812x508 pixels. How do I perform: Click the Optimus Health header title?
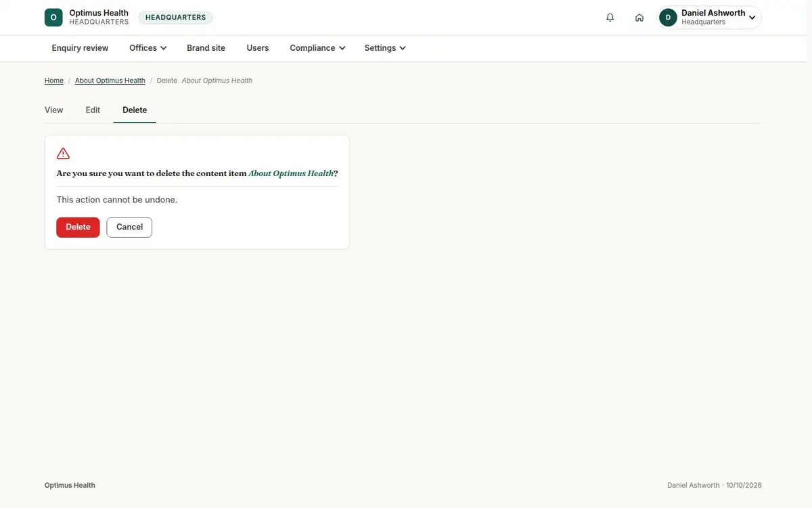point(99,13)
